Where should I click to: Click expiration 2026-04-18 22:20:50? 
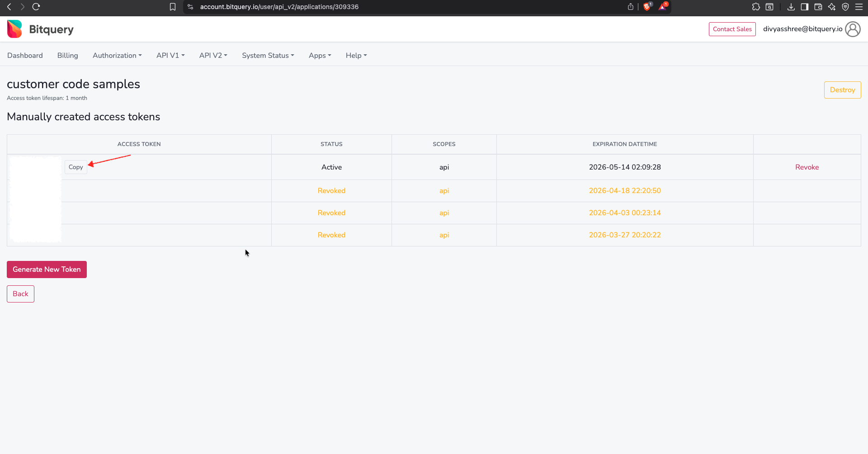pyautogui.click(x=625, y=191)
